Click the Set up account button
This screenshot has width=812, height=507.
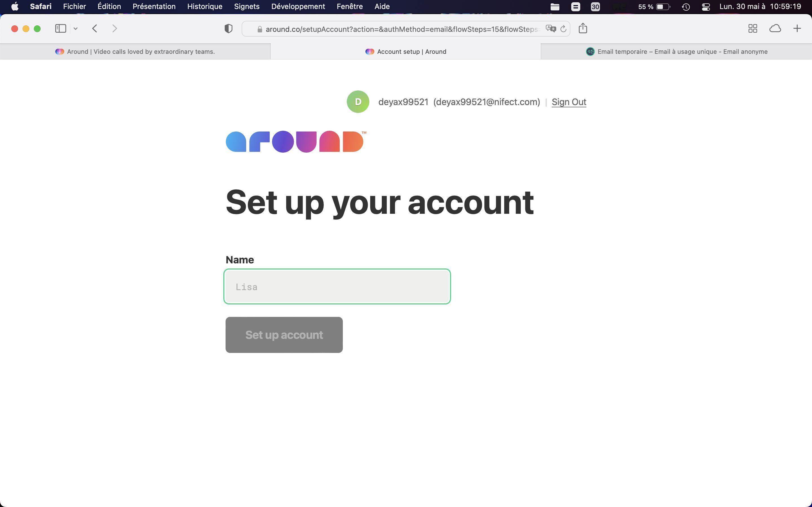(x=284, y=335)
